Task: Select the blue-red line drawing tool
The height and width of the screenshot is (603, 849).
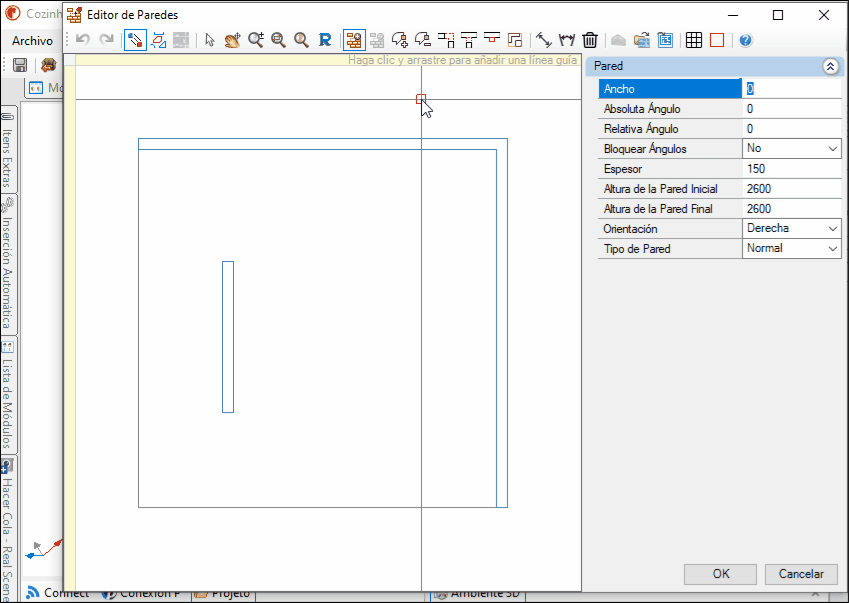Action: (159, 40)
